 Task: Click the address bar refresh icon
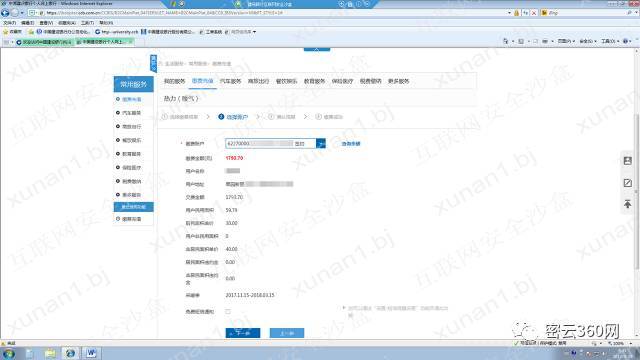[525, 13]
